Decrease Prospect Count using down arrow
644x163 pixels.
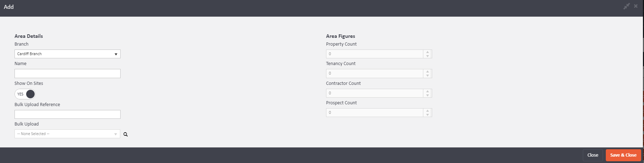pyautogui.click(x=428, y=115)
